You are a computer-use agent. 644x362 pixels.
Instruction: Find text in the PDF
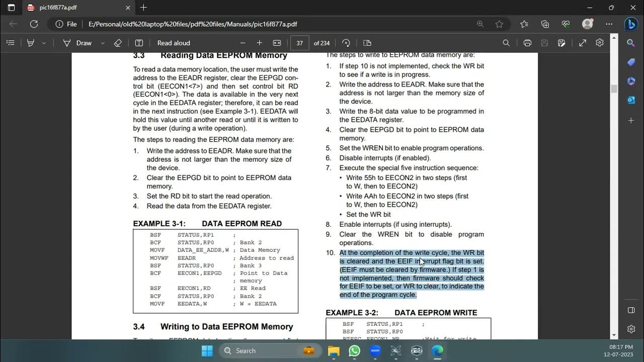[506, 43]
